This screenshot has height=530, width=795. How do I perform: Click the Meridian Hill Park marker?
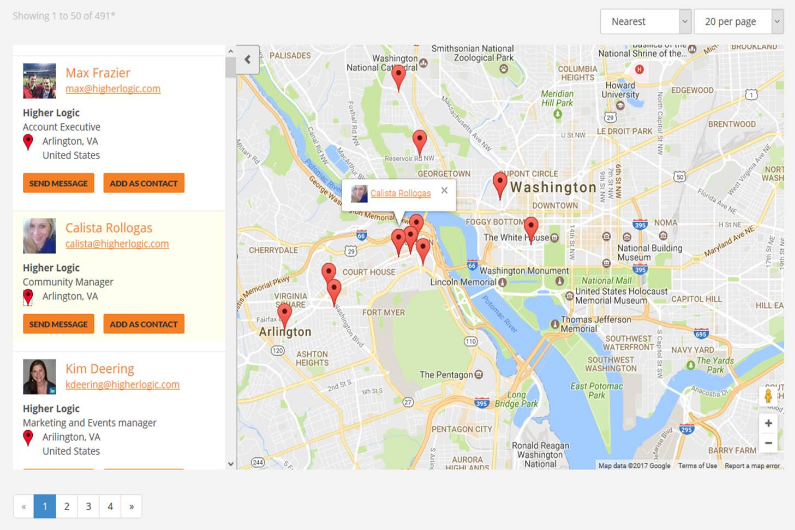pyautogui.click(x=558, y=114)
